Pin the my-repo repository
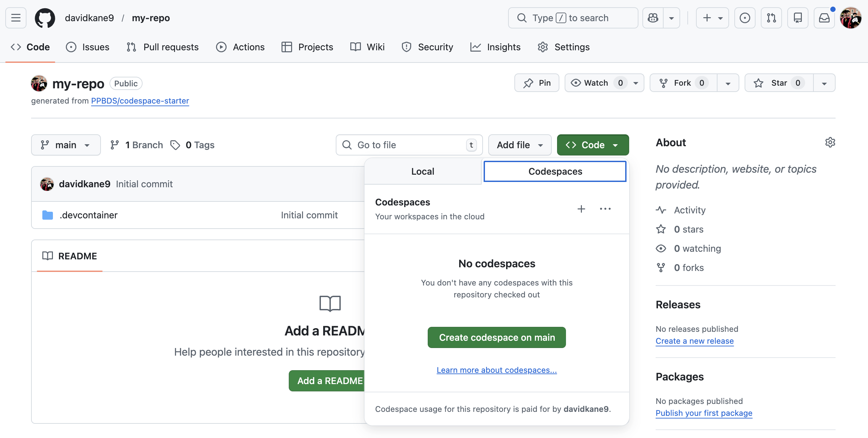 [537, 83]
